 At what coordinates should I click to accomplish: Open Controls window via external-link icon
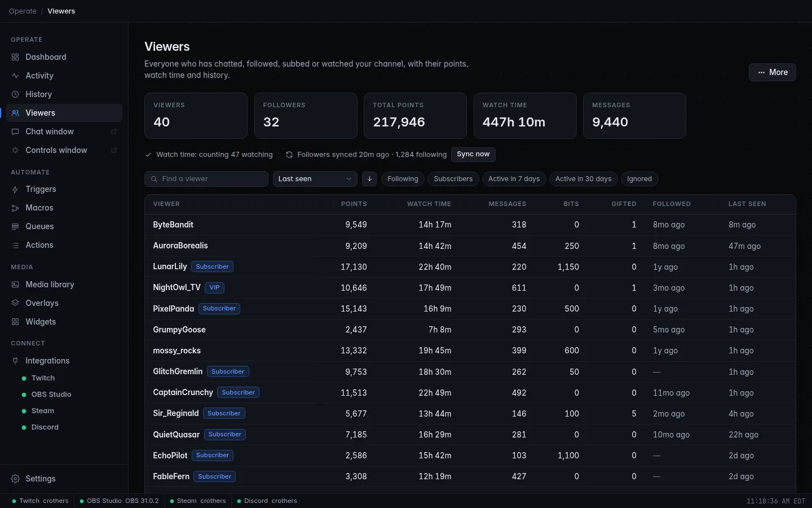[x=113, y=150]
